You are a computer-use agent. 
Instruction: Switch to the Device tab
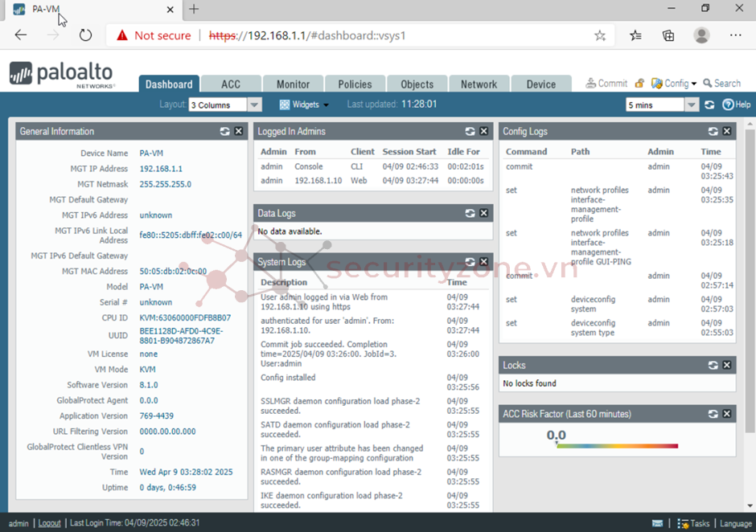pos(541,84)
